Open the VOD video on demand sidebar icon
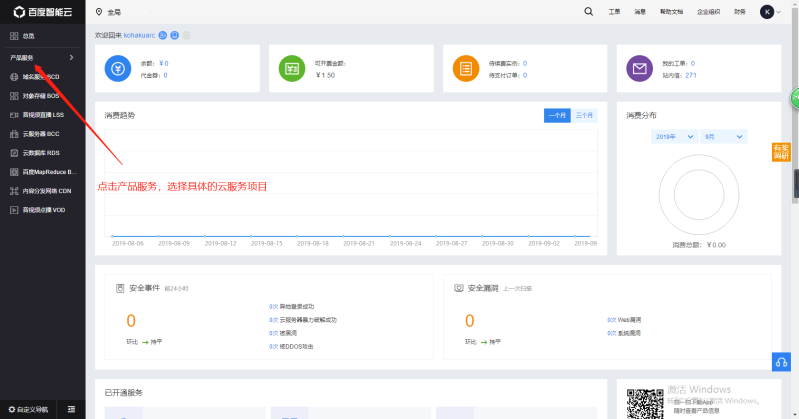The width and height of the screenshot is (799, 419). pos(14,210)
